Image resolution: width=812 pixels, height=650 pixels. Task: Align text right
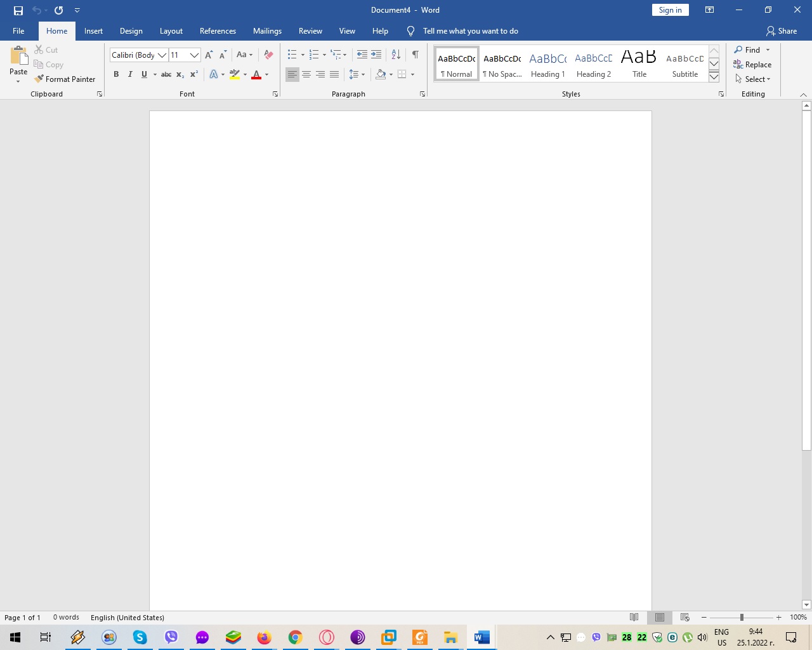(x=320, y=74)
